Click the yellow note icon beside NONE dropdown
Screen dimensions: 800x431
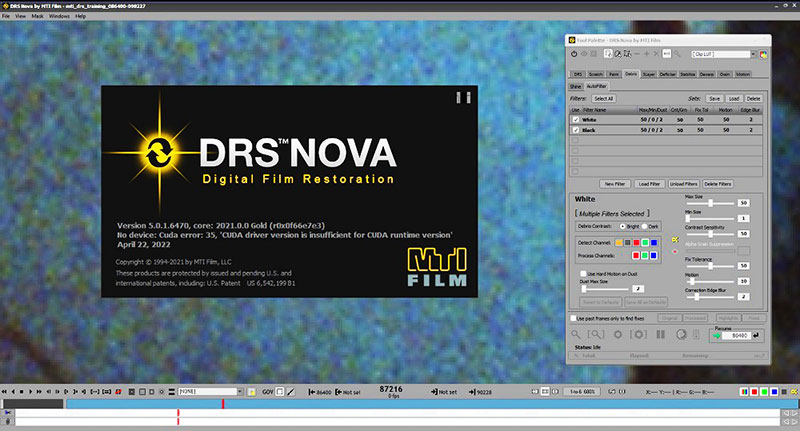coord(252,392)
